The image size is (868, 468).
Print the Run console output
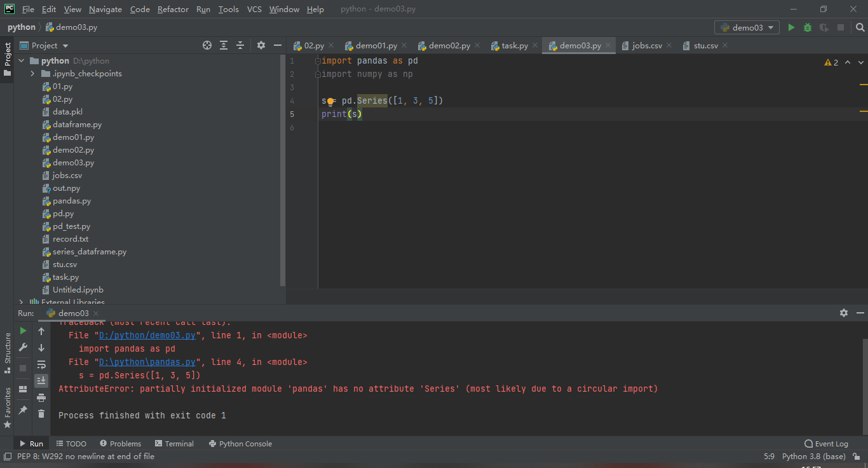coord(41,397)
